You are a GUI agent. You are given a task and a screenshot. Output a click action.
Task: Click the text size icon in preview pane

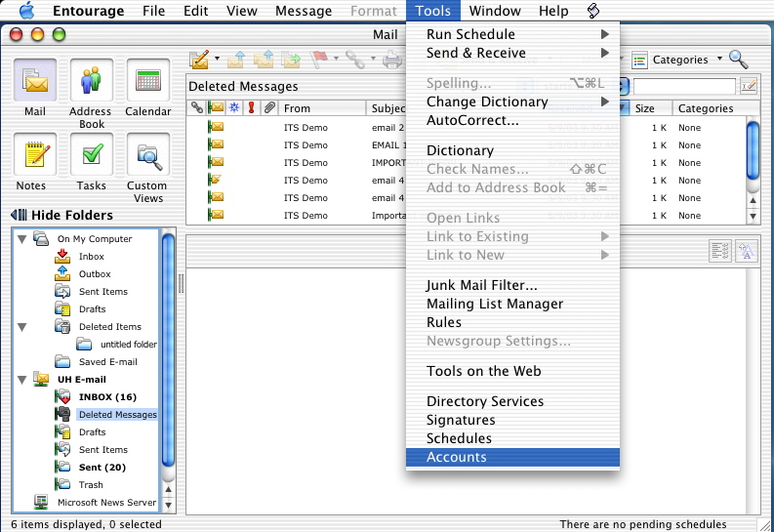(x=747, y=251)
